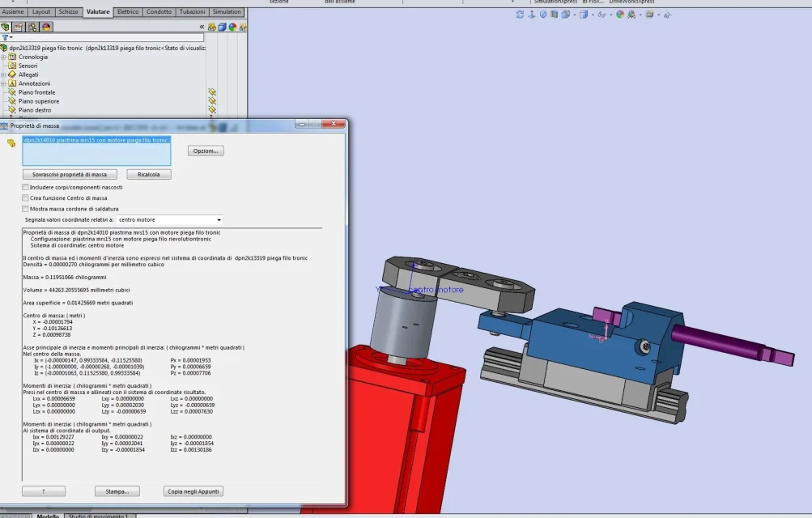Check Crea funzione Centro di massa
The image size is (812, 518).
[x=25, y=197]
